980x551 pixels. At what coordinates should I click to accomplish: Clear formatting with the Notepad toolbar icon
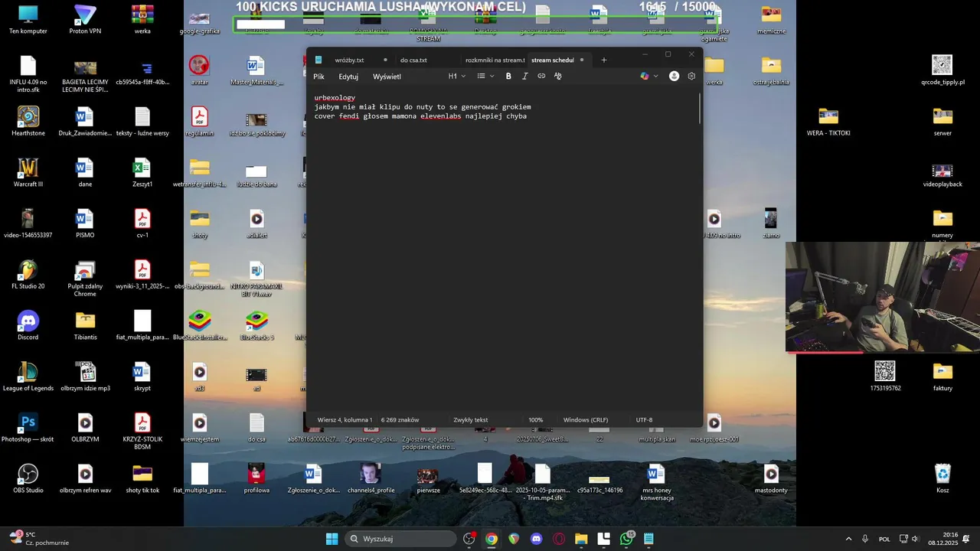(x=557, y=77)
